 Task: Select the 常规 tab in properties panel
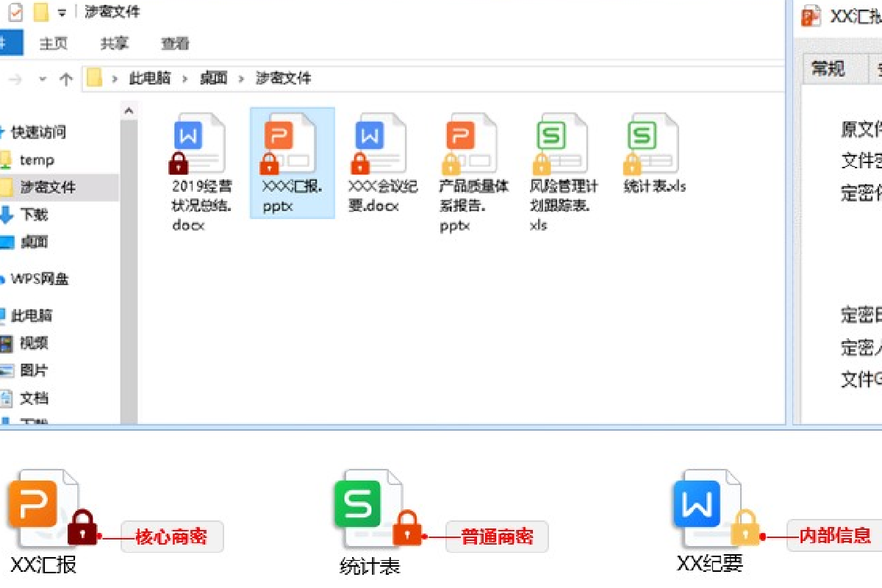tap(828, 69)
